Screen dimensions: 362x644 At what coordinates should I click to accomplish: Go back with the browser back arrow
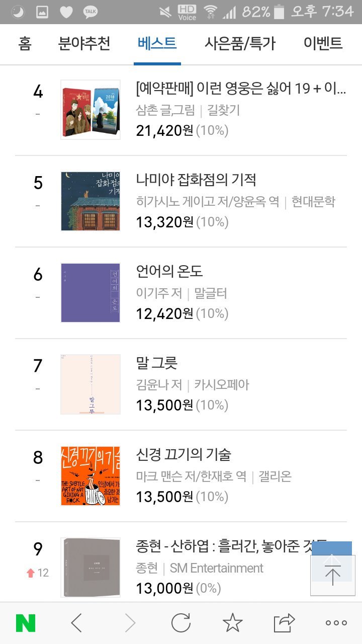click(76, 624)
